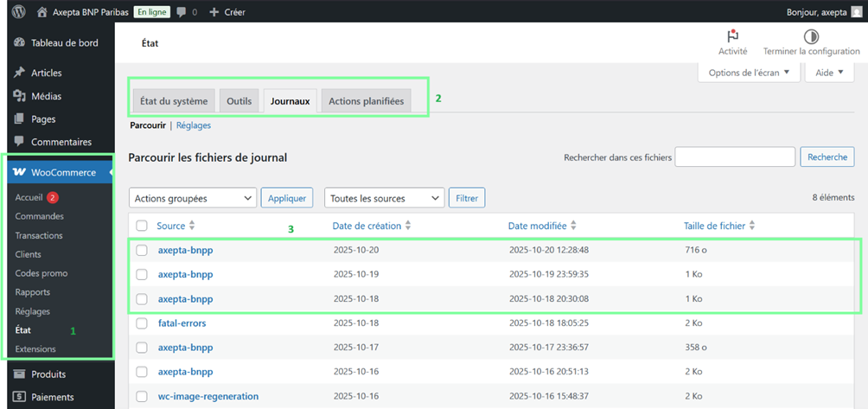Click the WordPress logo icon

(18, 12)
